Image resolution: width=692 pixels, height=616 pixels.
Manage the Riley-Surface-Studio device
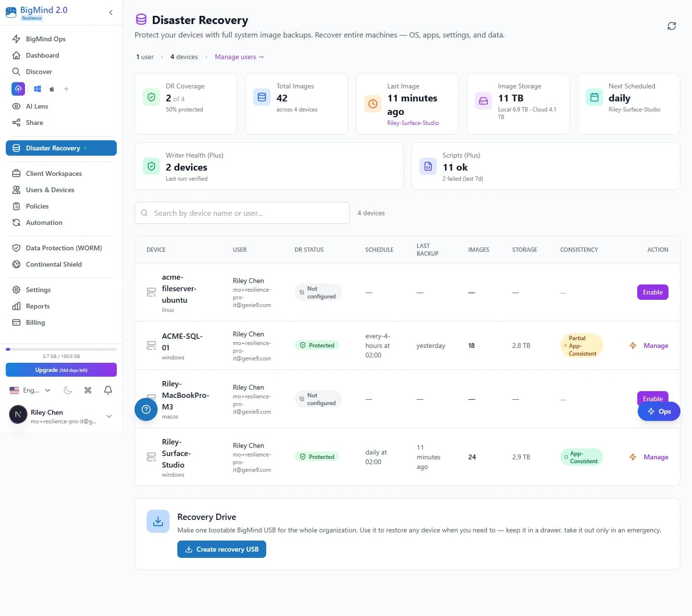pos(656,457)
